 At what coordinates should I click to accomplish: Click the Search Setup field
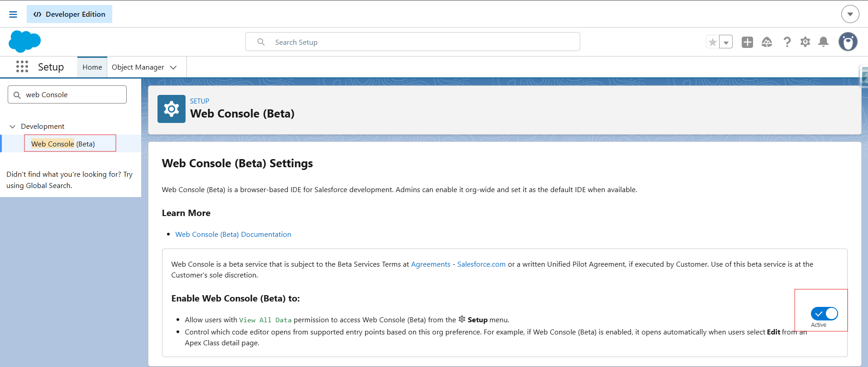[x=412, y=42]
